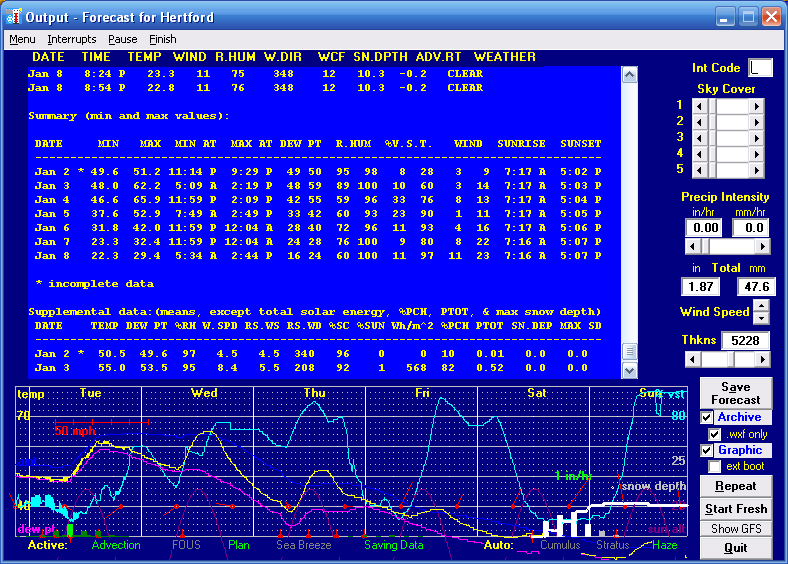
Task: Click Pause in the menu bar
Action: click(123, 39)
